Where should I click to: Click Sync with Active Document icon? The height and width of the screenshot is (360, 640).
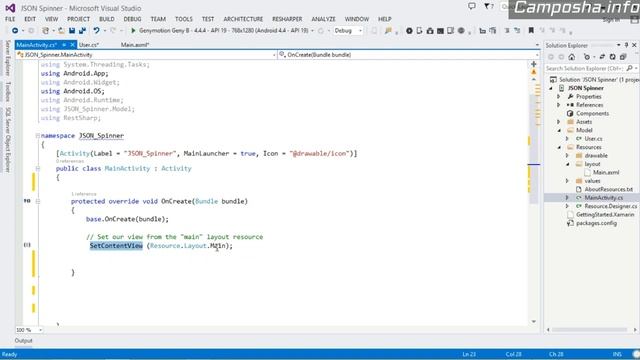click(602, 57)
